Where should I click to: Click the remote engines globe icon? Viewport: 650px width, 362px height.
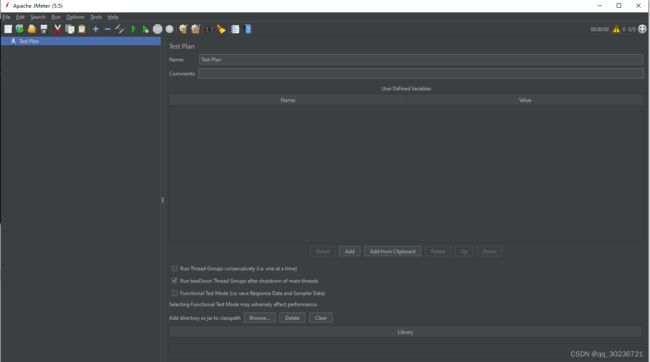pos(642,29)
